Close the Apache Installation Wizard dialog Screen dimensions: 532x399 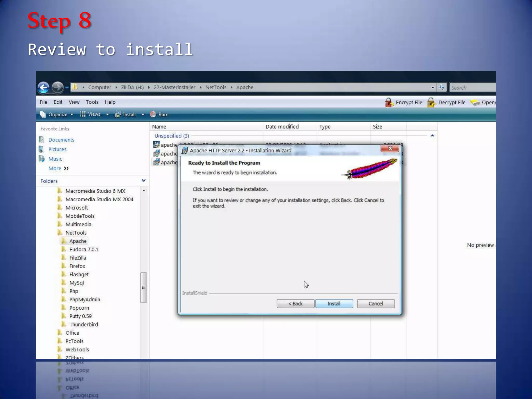coord(390,148)
